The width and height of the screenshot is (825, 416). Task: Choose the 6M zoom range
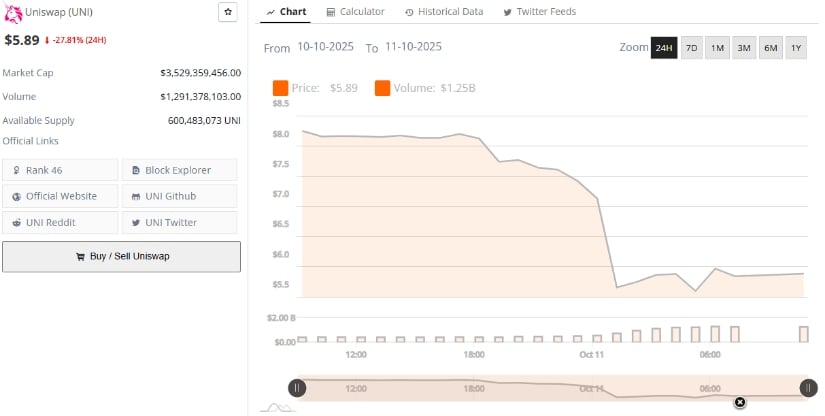click(x=770, y=48)
